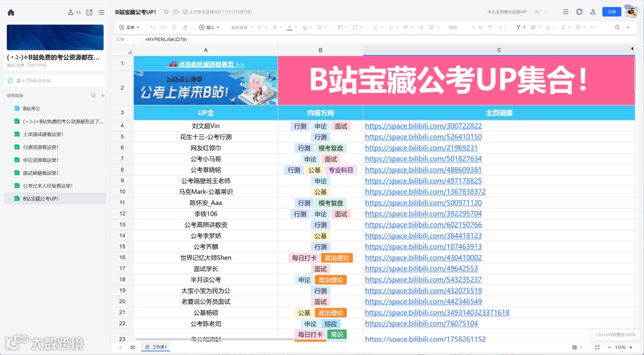Select the 工作表1 sheet tab

click(156, 347)
